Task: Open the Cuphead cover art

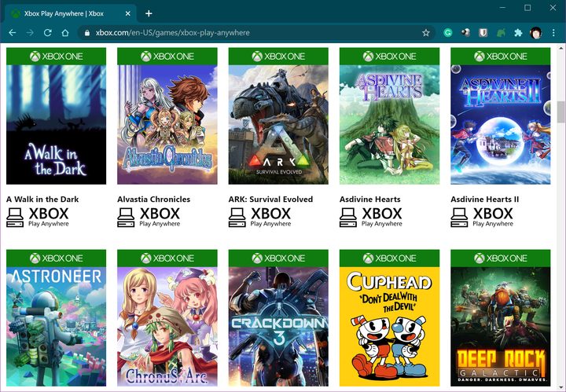Action: click(389, 327)
